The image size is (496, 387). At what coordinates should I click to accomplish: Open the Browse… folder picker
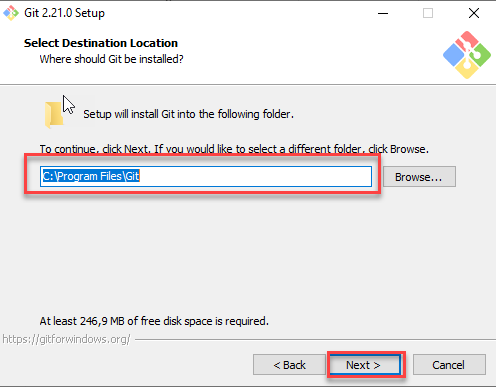419,177
